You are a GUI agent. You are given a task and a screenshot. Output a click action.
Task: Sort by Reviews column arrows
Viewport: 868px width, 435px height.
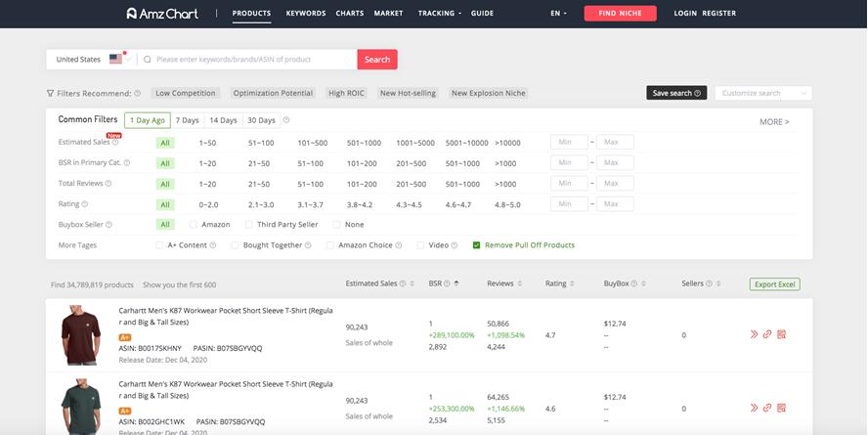[x=519, y=283]
